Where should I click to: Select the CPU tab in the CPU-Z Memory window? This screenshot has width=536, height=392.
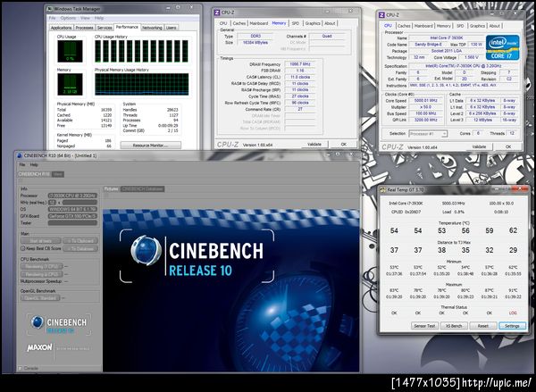point(223,23)
